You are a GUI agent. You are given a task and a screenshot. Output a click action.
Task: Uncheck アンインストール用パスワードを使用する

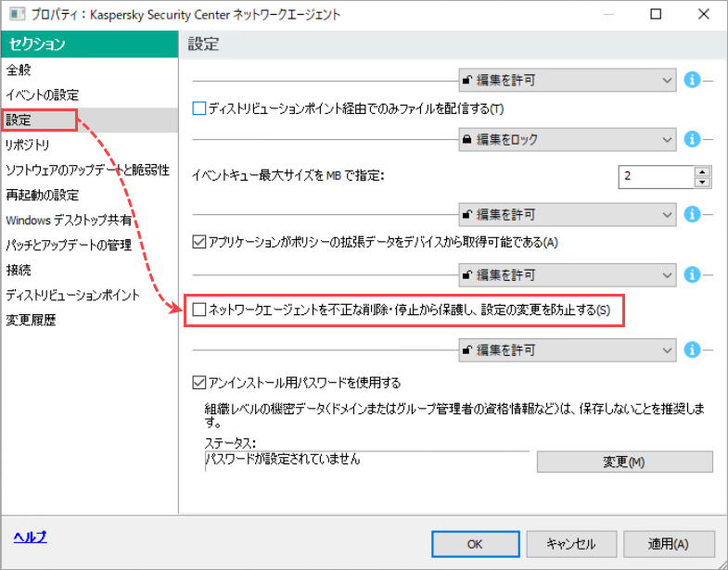click(x=198, y=382)
